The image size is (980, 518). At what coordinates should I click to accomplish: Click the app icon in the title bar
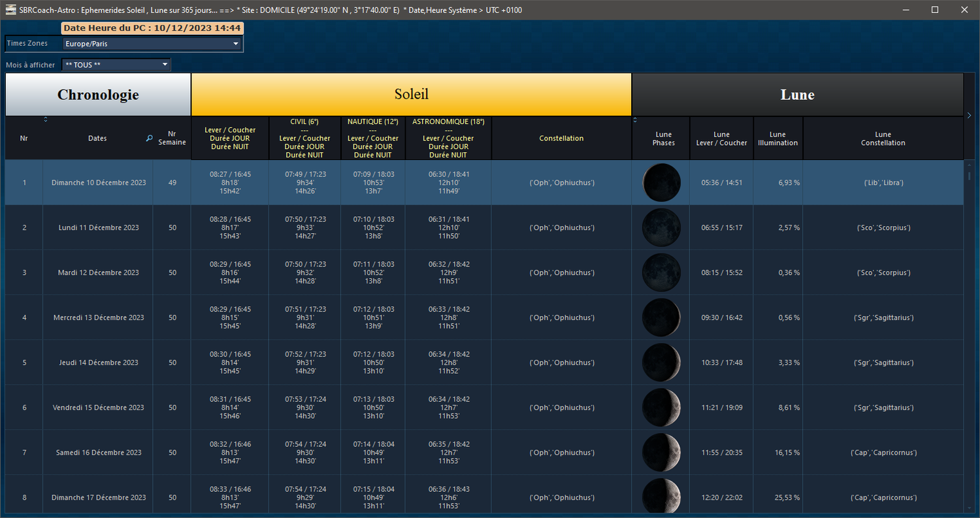pos(11,10)
